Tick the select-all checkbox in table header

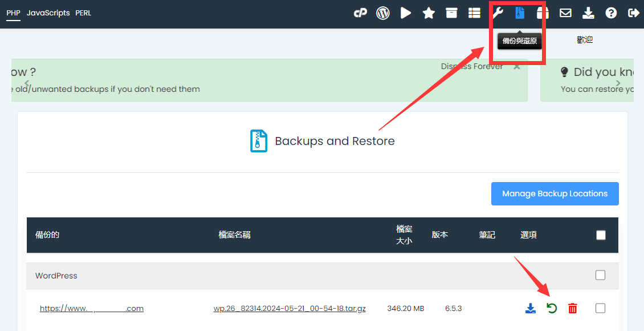coord(601,235)
